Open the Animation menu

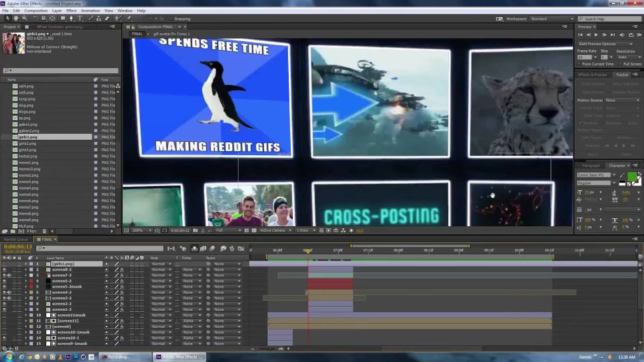90,11
